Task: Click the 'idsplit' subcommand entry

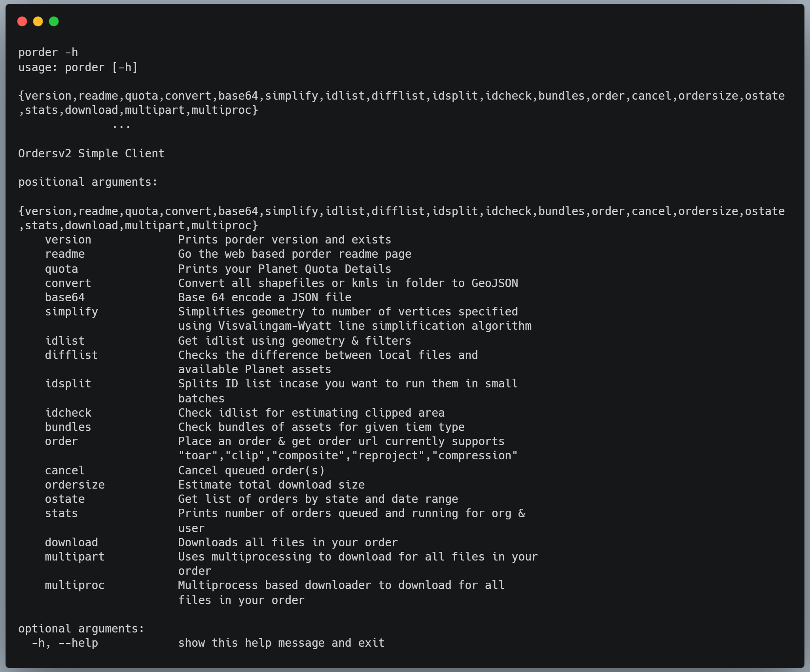Action: [x=68, y=384]
